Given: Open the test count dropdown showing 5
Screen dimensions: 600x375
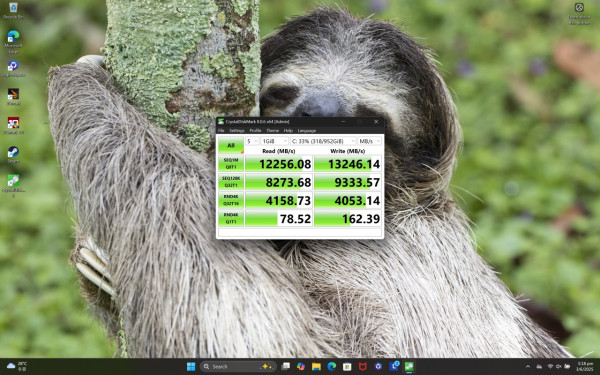Looking at the screenshot, I should click(252, 141).
